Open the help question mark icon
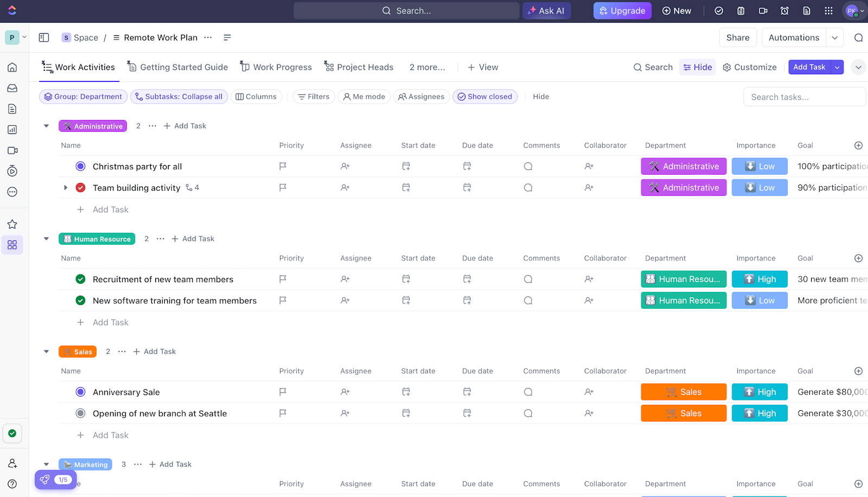This screenshot has height=497, width=868. [12, 484]
